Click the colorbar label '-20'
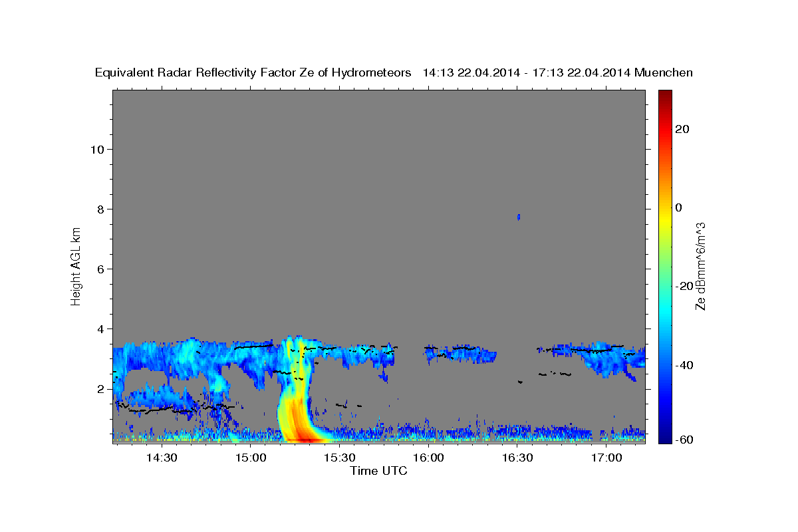This screenshot has width=798, height=532. [x=684, y=286]
